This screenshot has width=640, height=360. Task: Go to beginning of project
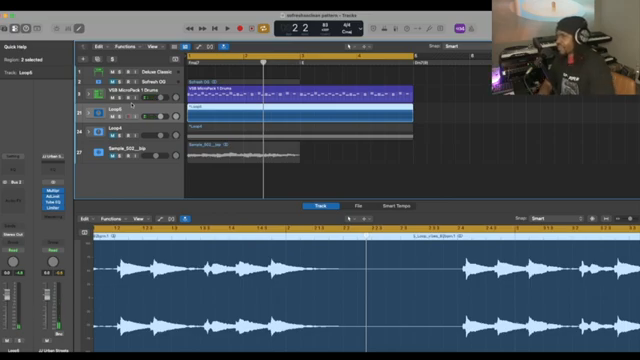215,29
